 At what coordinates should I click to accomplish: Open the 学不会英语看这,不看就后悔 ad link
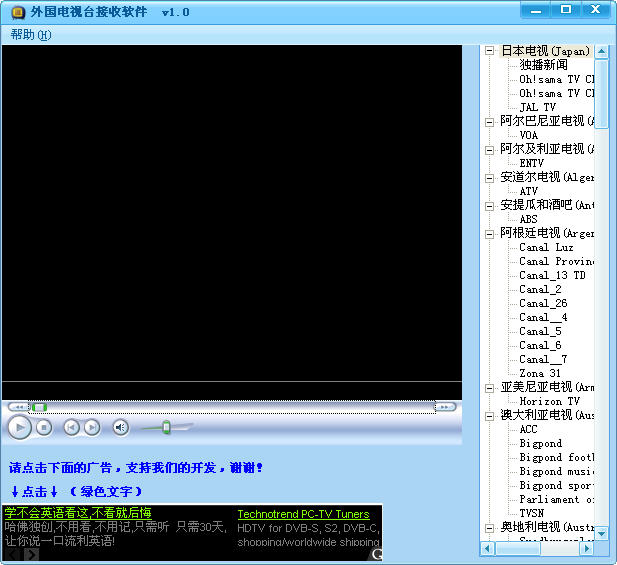coord(78,513)
